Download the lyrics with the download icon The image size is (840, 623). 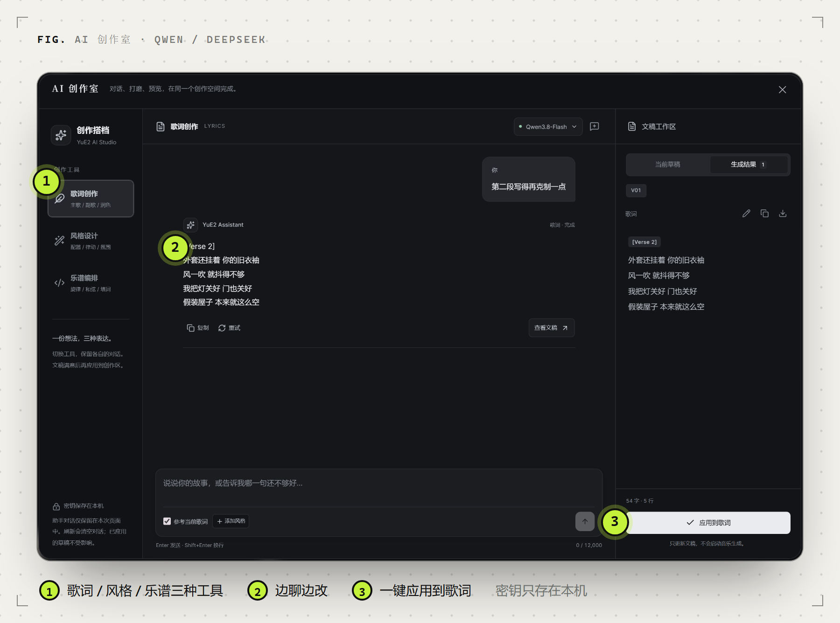783,214
